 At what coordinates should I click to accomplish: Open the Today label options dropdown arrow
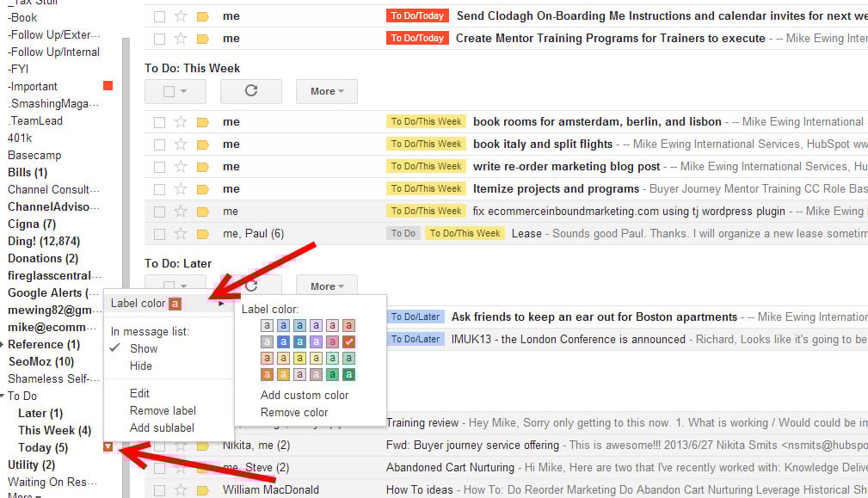(x=108, y=446)
